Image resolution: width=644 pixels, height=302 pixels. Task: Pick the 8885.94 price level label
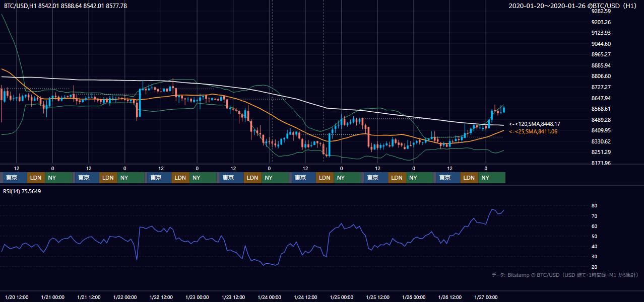(x=601, y=65)
